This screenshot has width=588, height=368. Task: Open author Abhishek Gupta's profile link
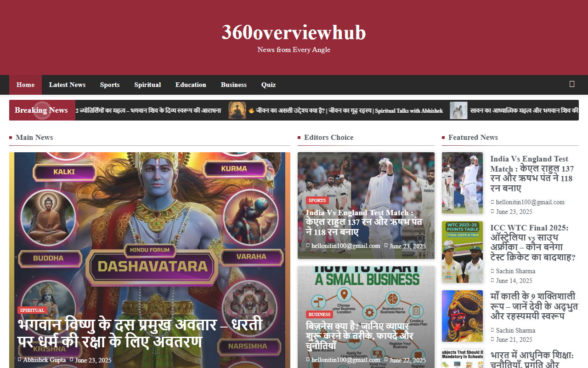pos(45,360)
